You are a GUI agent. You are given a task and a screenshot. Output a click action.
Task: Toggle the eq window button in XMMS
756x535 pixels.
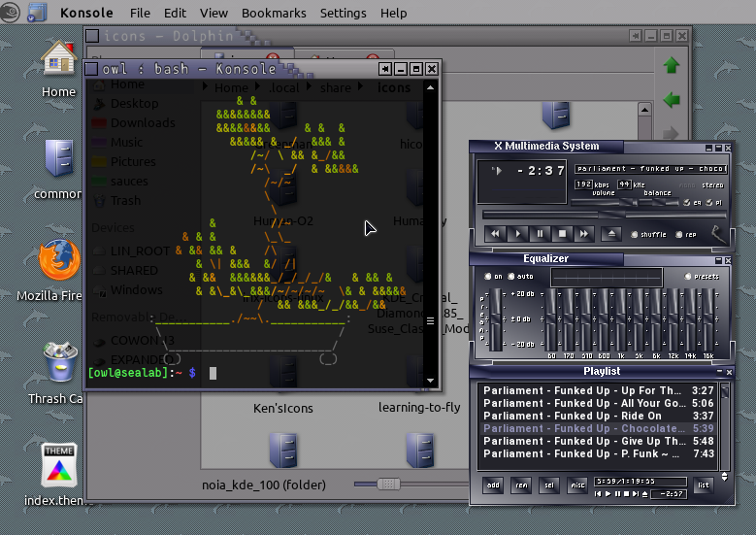(x=692, y=203)
